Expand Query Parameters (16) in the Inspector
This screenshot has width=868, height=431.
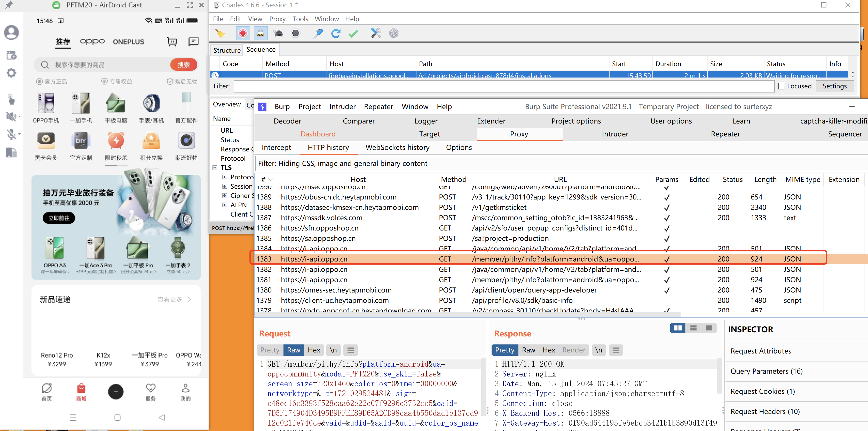[766, 371]
